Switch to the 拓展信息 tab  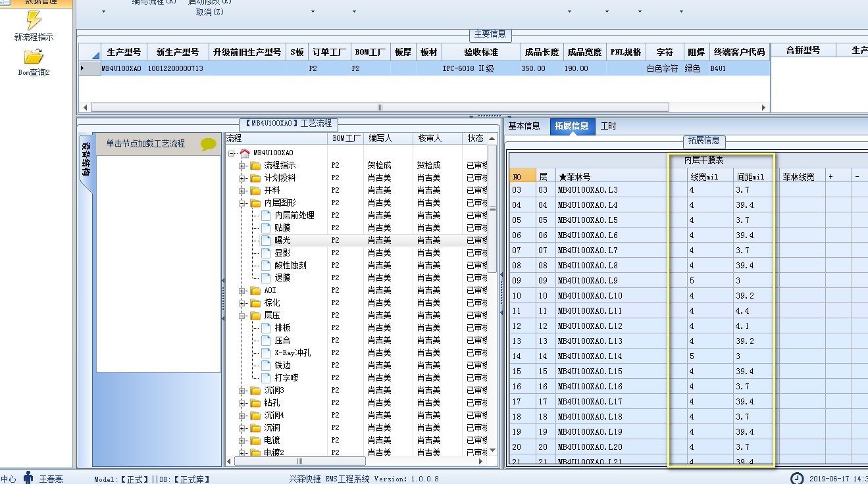(571, 126)
